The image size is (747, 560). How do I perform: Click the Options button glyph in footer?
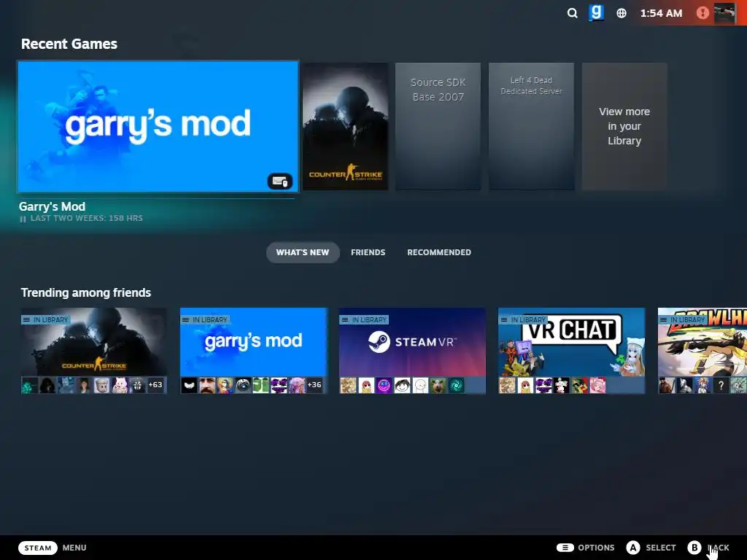pyautogui.click(x=565, y=548)
